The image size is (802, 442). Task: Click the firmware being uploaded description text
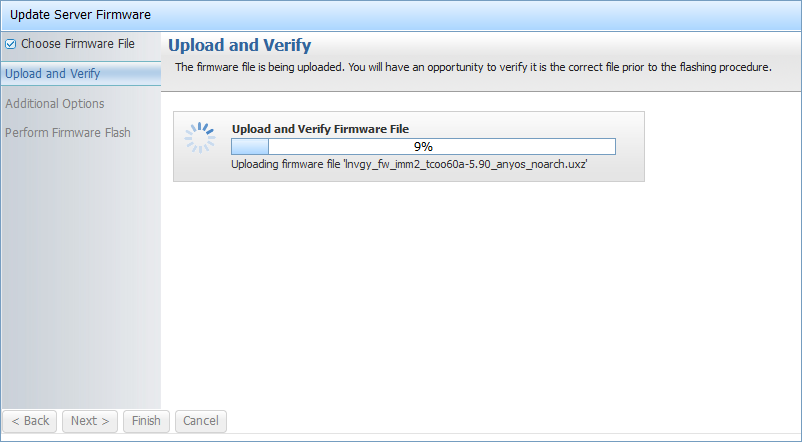pyautogui.click(x=473, y=68)
